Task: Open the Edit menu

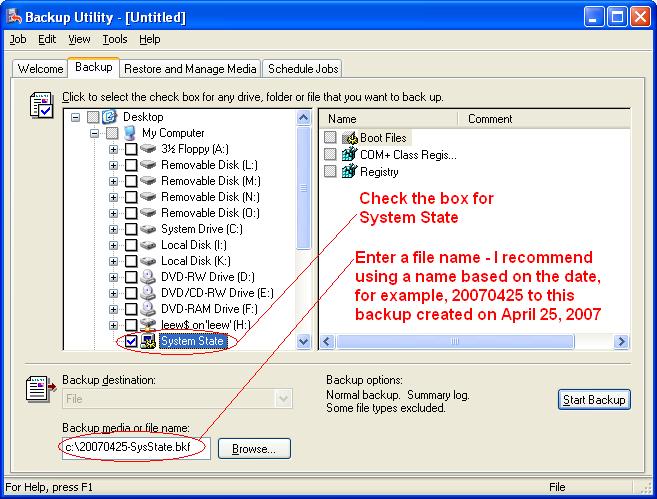Action: click(x=47, y=39)
